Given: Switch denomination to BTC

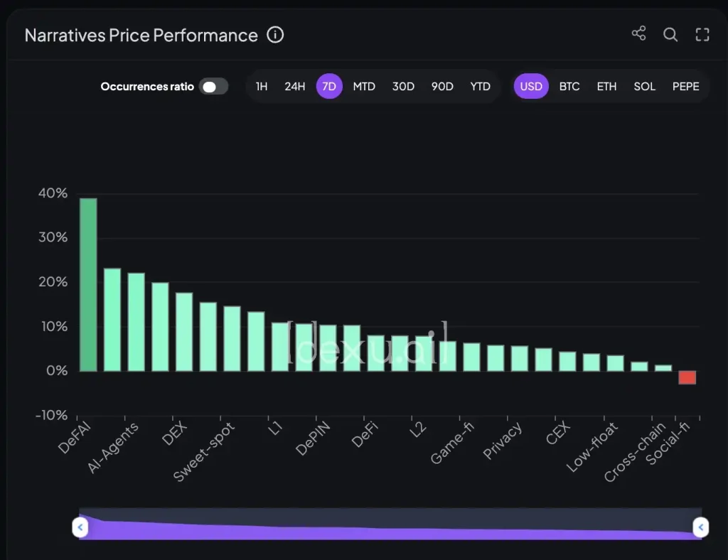Looking at the screenshot, I should 569,87.
